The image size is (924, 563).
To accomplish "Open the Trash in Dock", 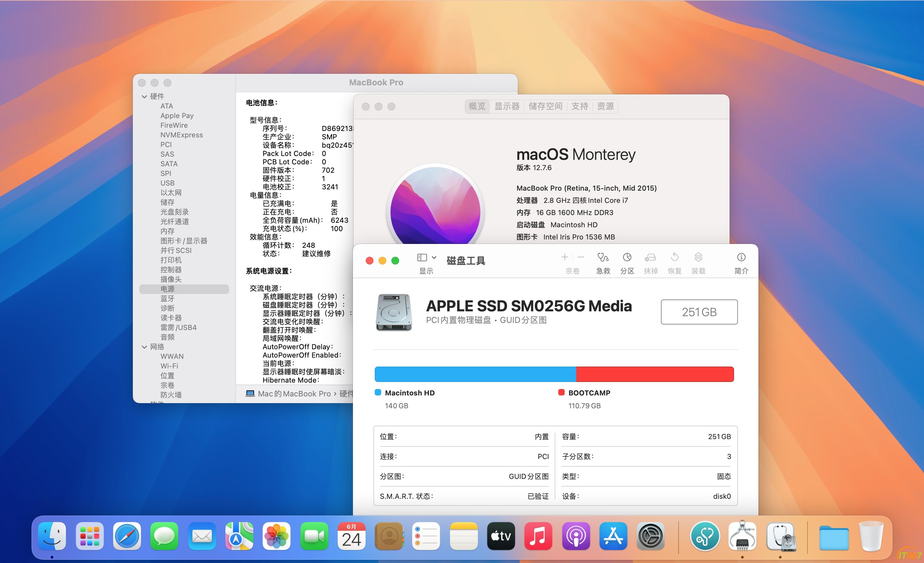I will [x=871, y=536].
